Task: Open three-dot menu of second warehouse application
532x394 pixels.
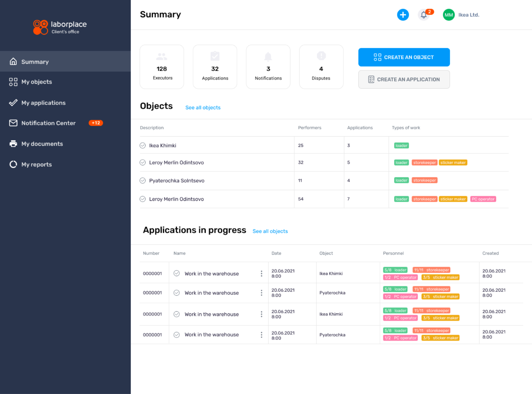Action: click(x=262, y=293)
